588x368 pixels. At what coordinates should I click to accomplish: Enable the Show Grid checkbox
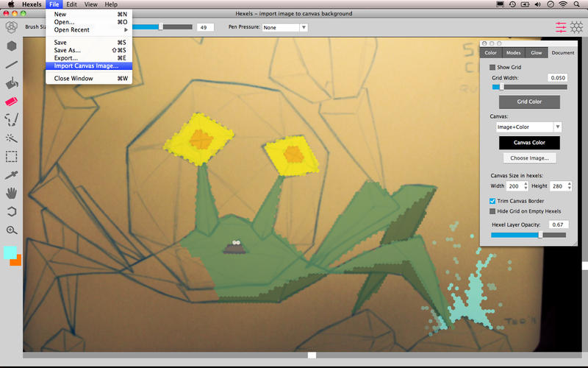point(493,67)
